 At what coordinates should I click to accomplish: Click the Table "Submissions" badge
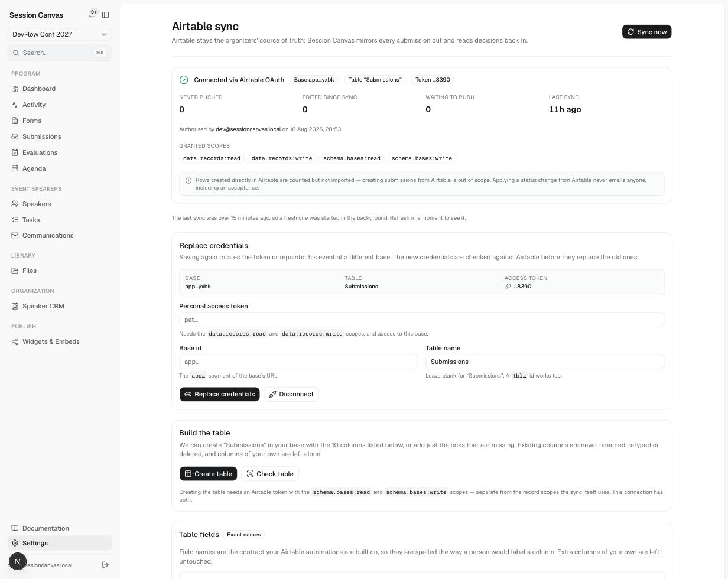pos(375,80)
